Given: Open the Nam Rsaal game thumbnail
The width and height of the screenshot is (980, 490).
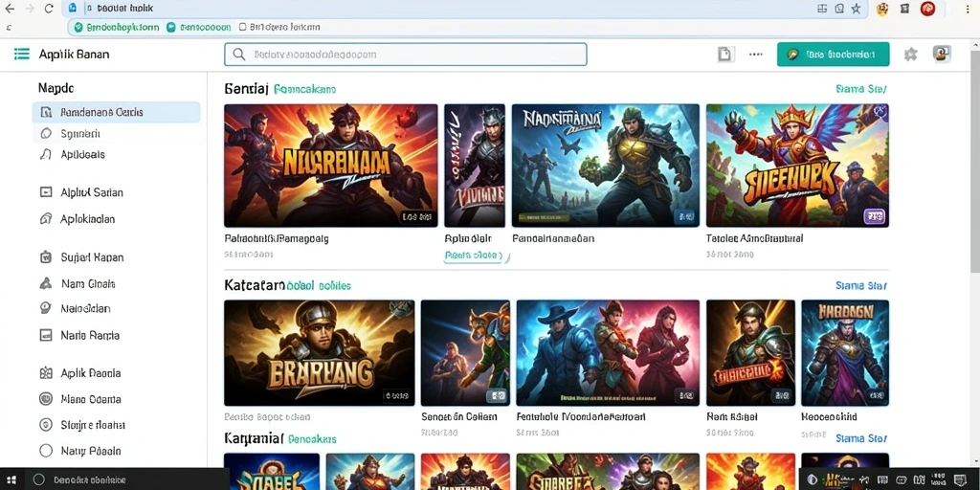Looking at the screenshot, I should [x=750, y=353].
